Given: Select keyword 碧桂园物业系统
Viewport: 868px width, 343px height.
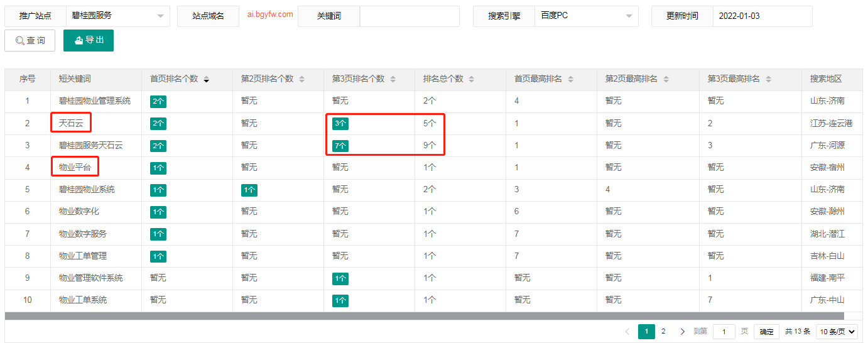Looking at the screenshot, I should click(87, 189).
